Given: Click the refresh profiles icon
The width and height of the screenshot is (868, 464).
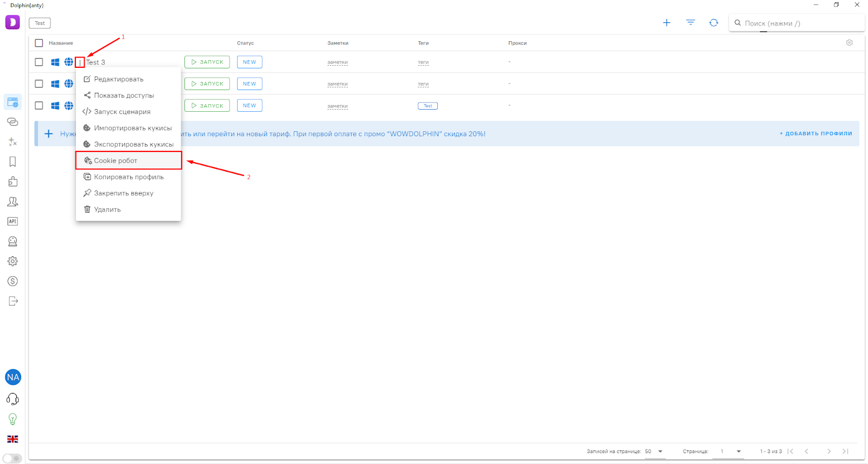Looking at the screenshot, I should (x=713, y=23).
